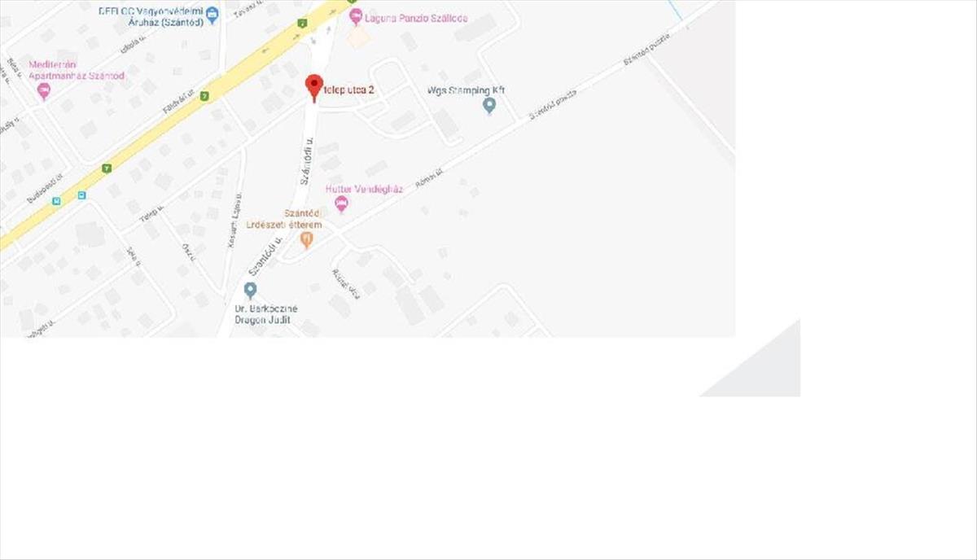Open the Laguna Panzio Szálloda label
The image size is (977, 560).
(x=417, y=18)
